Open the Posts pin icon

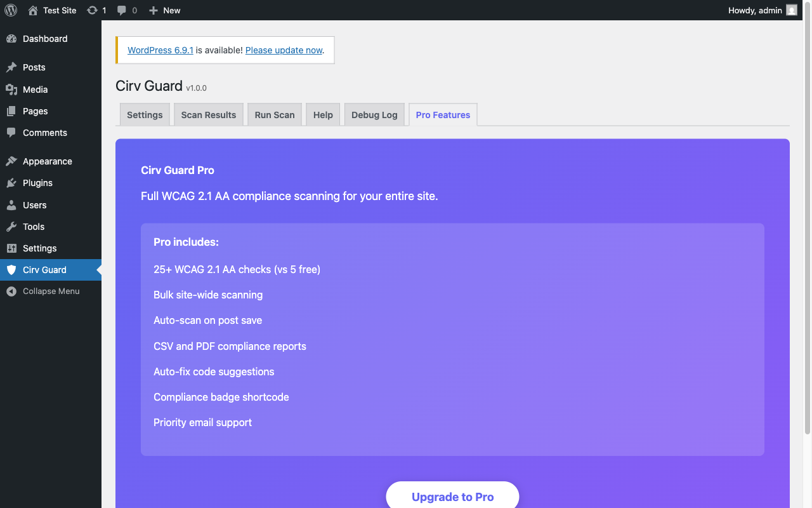pyautogui.click(x=13, y=67)
